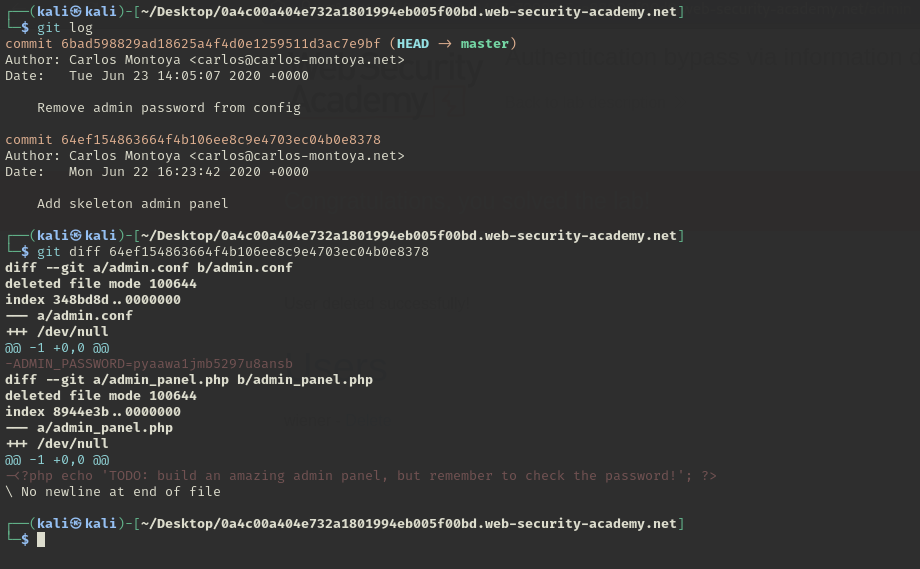Click the "git log" command text
The height and width of the screenshot is (569, 920).
click(x=64, y=28)
